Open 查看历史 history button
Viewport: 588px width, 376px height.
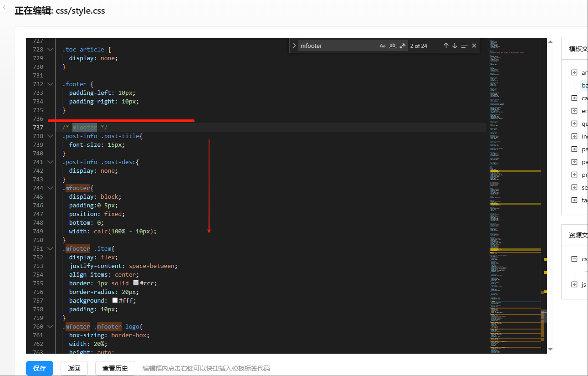coord(115,368)
